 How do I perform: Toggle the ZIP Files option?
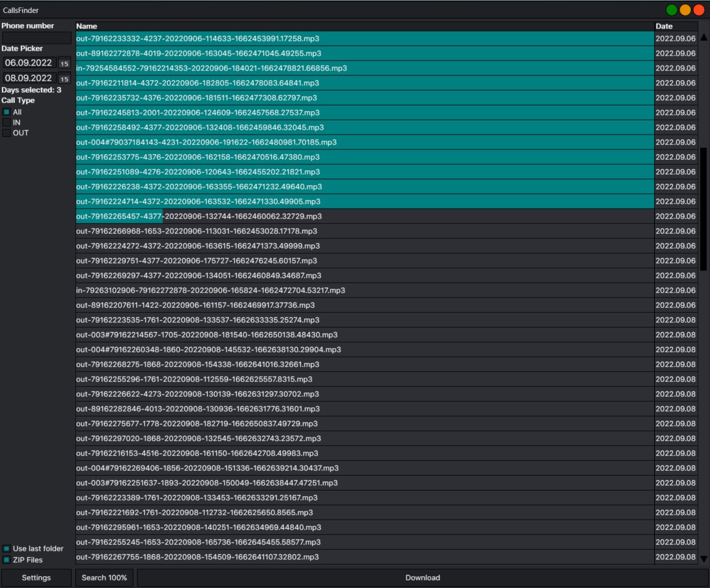(x=7, y=560)
